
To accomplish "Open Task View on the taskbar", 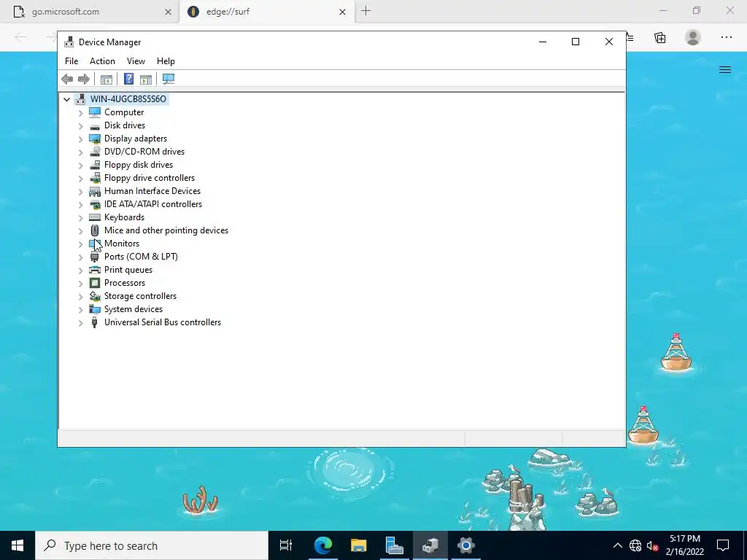I will coord(286,545).
